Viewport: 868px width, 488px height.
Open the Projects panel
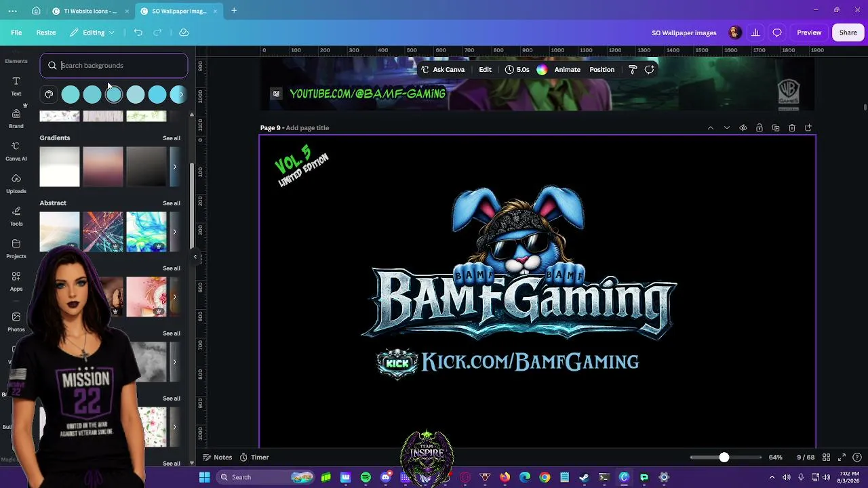[16, 249]
